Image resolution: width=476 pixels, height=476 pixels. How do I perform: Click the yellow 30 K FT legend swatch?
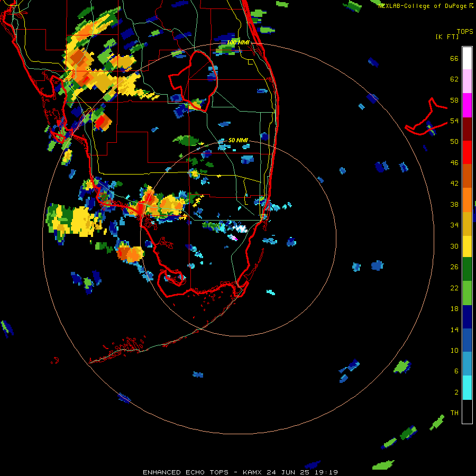467,246
